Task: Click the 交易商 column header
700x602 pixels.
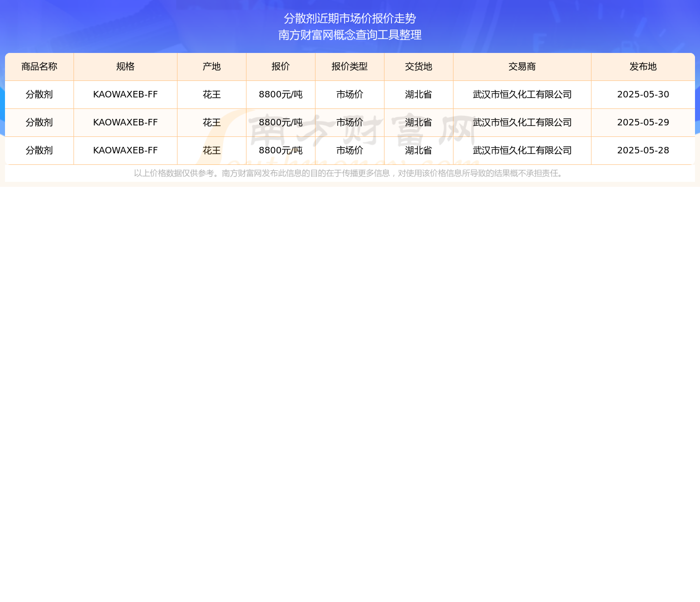Action: (x=522, y=67)
